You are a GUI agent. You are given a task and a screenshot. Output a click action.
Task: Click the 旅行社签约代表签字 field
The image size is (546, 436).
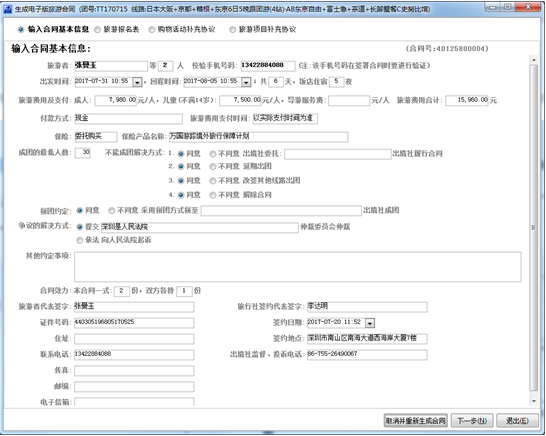[367, 307]
